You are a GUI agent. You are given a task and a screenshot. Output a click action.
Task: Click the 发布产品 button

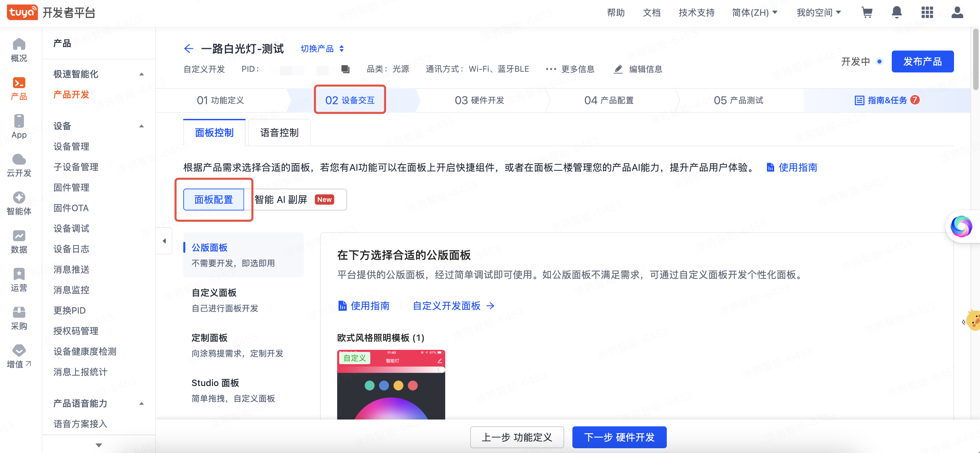pyautogui.click(x=923, y=61)
